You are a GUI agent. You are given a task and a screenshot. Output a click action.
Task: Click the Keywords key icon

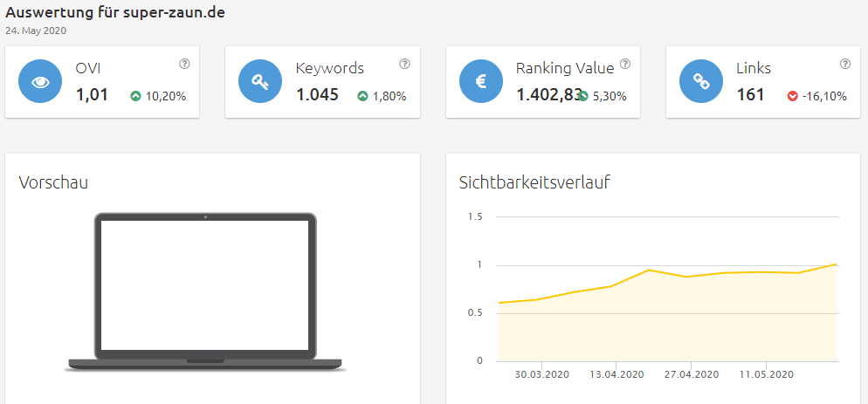[260, 82]
